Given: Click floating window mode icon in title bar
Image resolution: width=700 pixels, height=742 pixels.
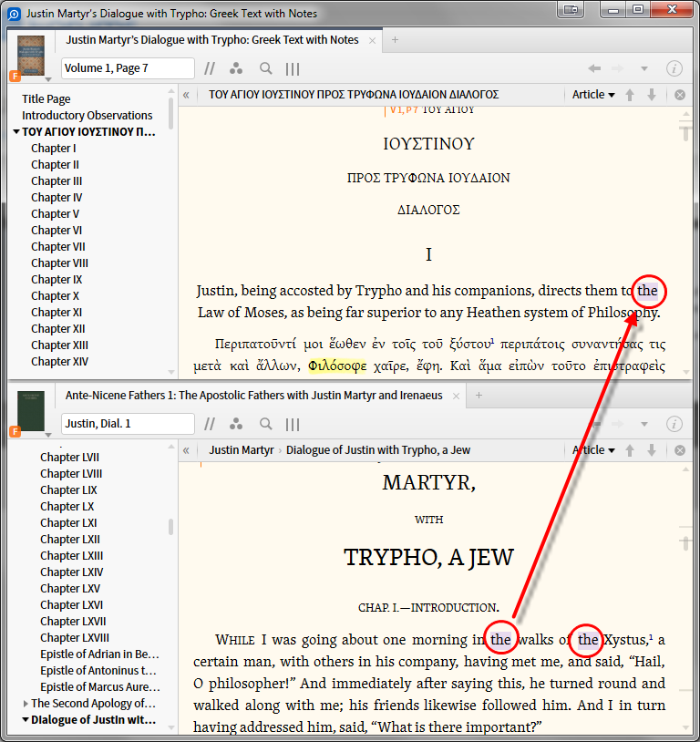Looking at the screenshot, I should click(571, 9).
